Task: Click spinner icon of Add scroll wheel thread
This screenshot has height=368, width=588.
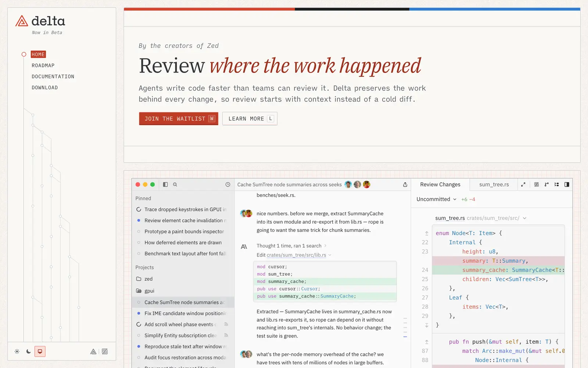Action: 139,325
